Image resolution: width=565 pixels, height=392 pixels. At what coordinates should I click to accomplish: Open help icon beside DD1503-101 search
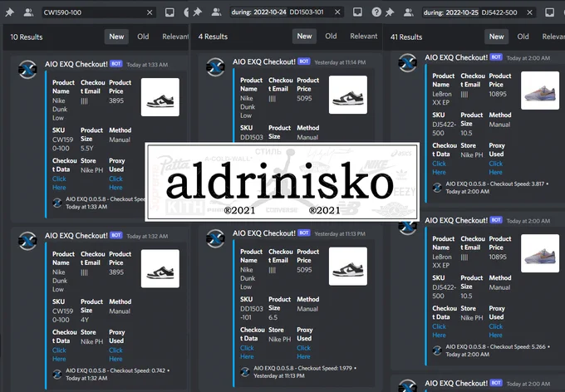376,12
